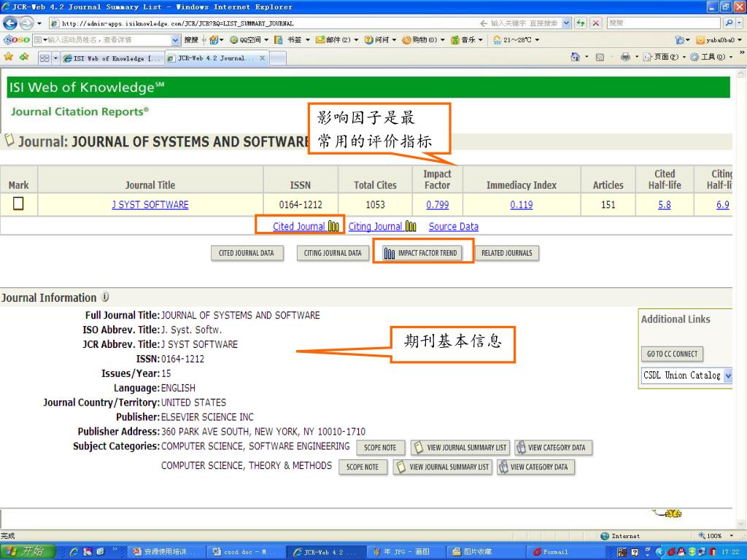This screenshot has width=747, height=560.
Task: Click the CITED JOURNAL DATA button
Action: pos(247,253)
